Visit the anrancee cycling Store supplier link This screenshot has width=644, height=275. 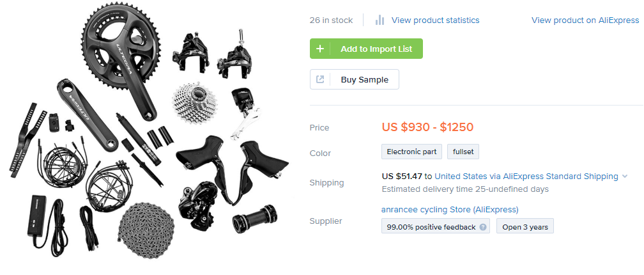tap(450, 209)
